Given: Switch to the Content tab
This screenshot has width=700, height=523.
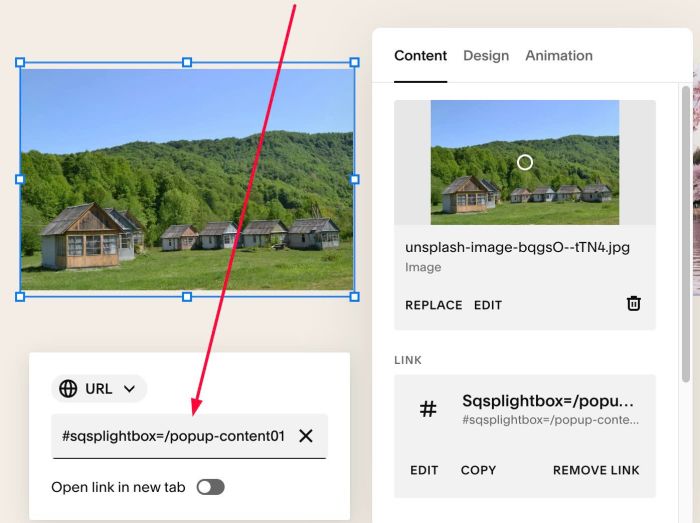Looking at the screenshot, I should [420, 56].
